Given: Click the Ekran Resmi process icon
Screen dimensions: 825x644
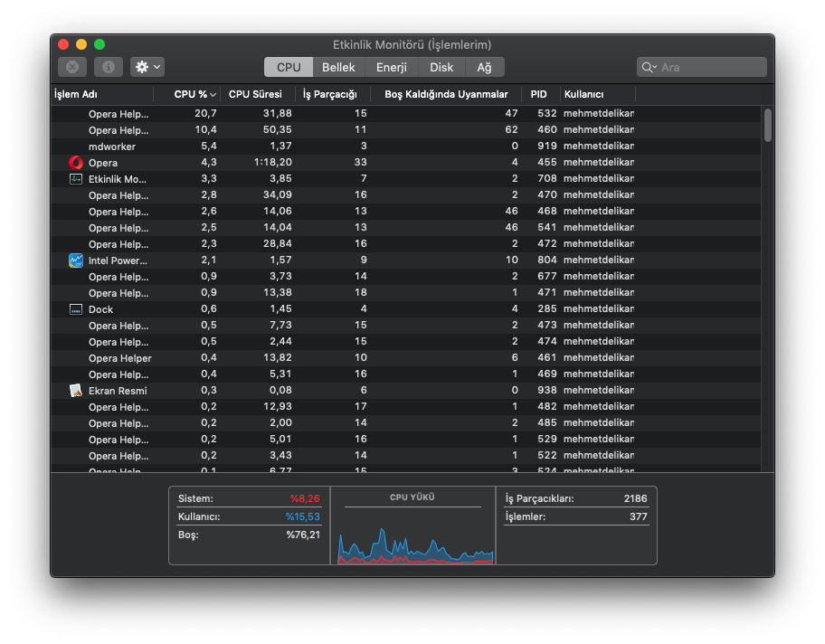Looking at the screenshot, I should tap(76, 391).
